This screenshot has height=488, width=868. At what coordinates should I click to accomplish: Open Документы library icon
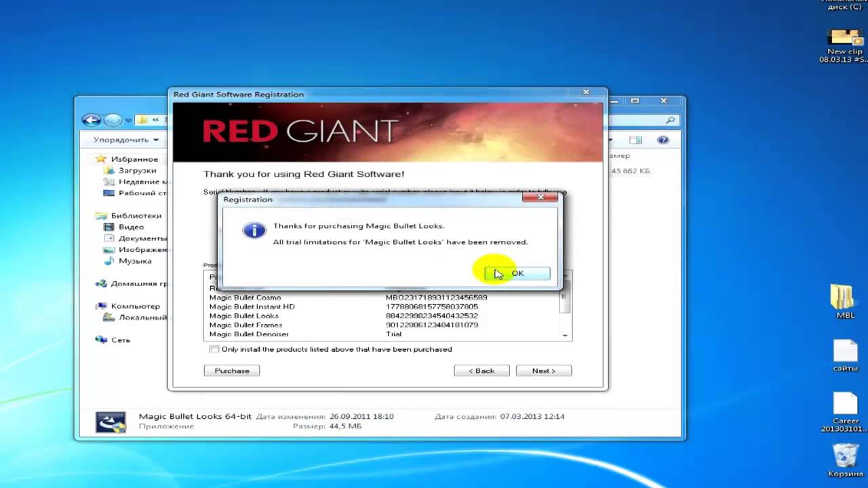[x=108, y=239]
